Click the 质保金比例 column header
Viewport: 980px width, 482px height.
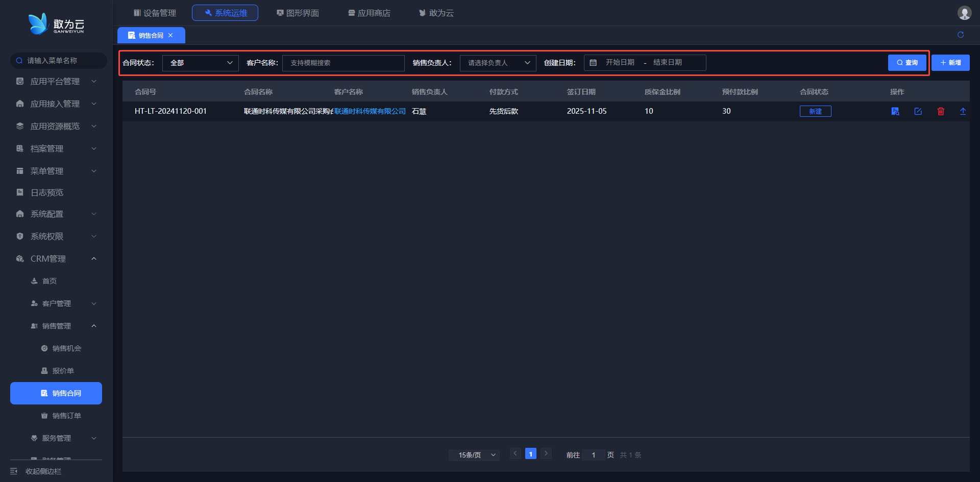click(663, 92)
